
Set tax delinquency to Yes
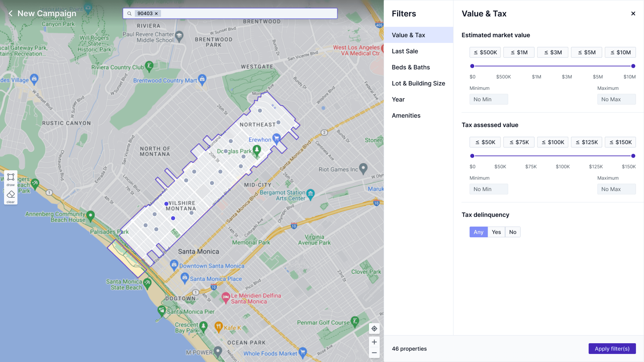pos(496,232)
